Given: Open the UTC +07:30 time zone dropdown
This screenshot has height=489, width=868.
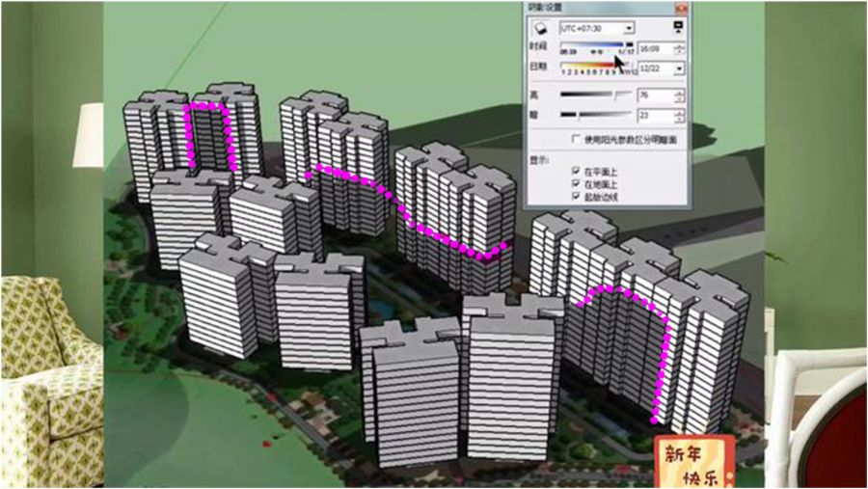Looking at the screenshot, I should pos(597,28).
